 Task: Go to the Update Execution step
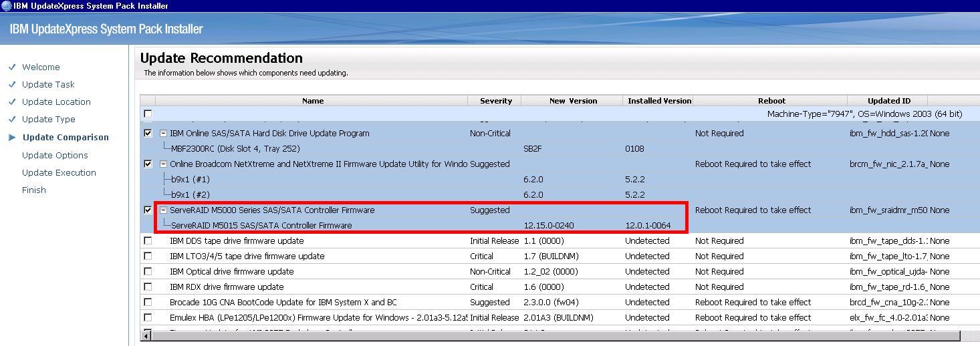(x=59, y=172)
